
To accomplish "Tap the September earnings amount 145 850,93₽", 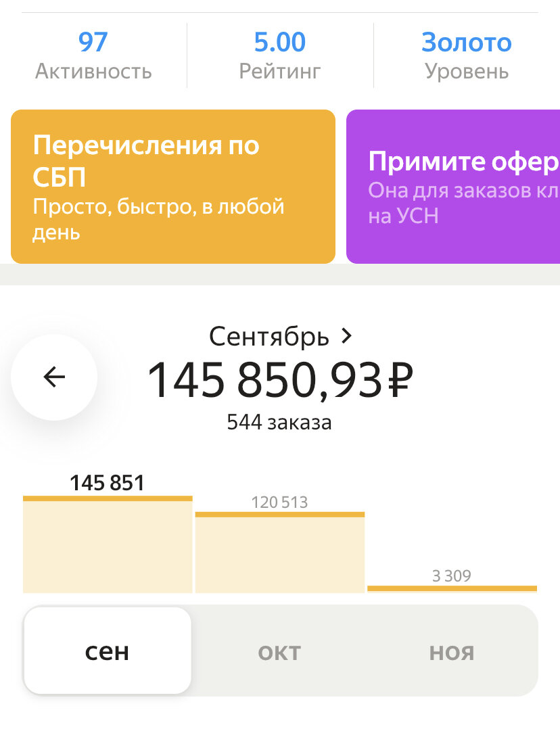I will 280,381.
